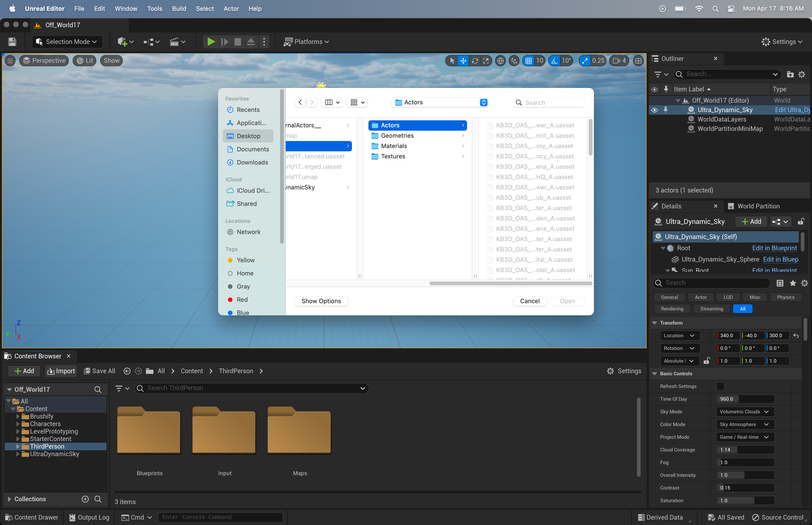The width and height of the screenshot is (812, 525).
Task: Select the viewport Translate move tool
Action: coord(463,61)
